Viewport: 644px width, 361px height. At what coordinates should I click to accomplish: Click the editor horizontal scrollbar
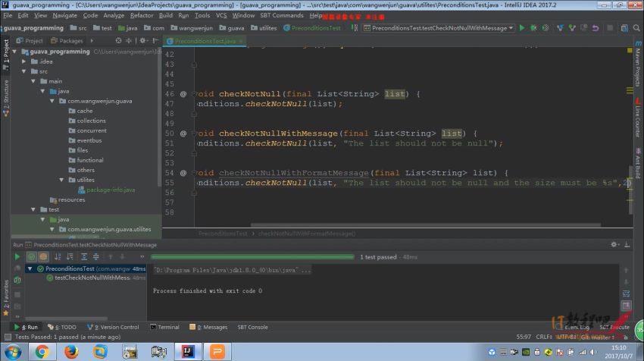pos(426,225)
